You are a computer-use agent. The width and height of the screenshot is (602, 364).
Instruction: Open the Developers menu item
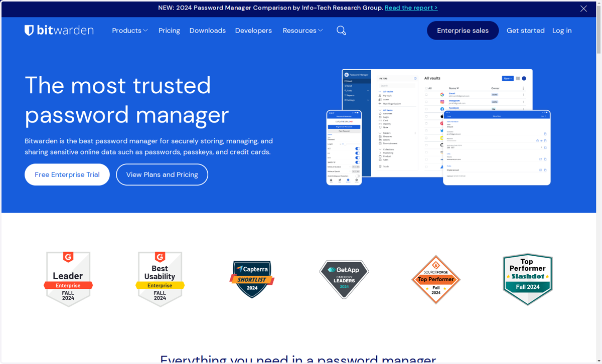pos(253,31)
